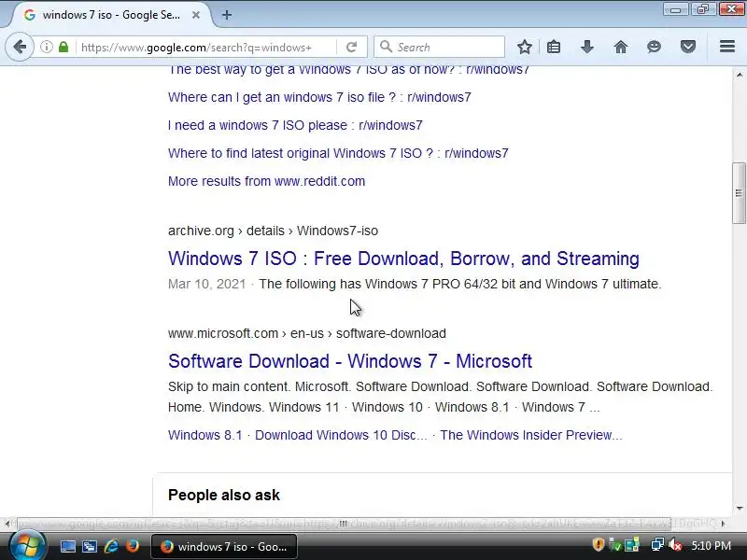Launch Firefox from quick launch
Image resolution: width=747 pixels, height=560 pixels.
point(133,546)
